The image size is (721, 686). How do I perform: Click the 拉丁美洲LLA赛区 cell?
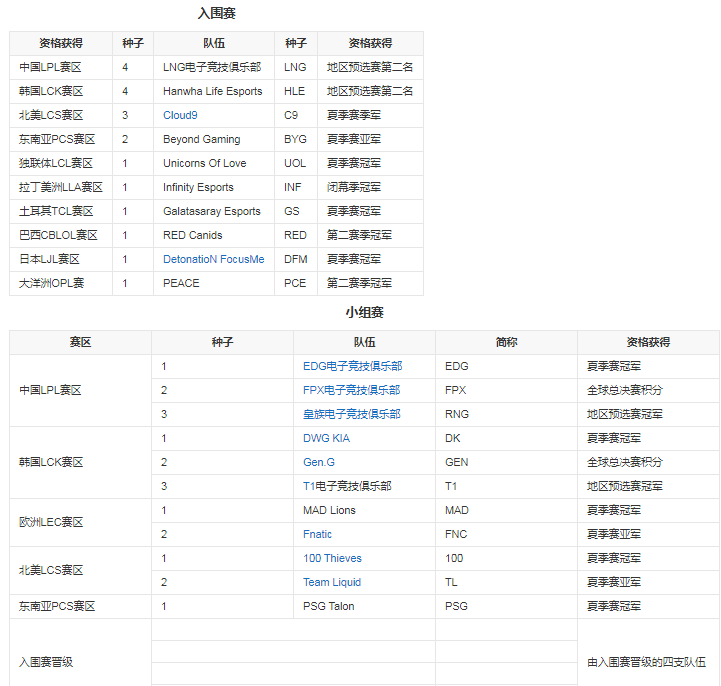[61, 187]
